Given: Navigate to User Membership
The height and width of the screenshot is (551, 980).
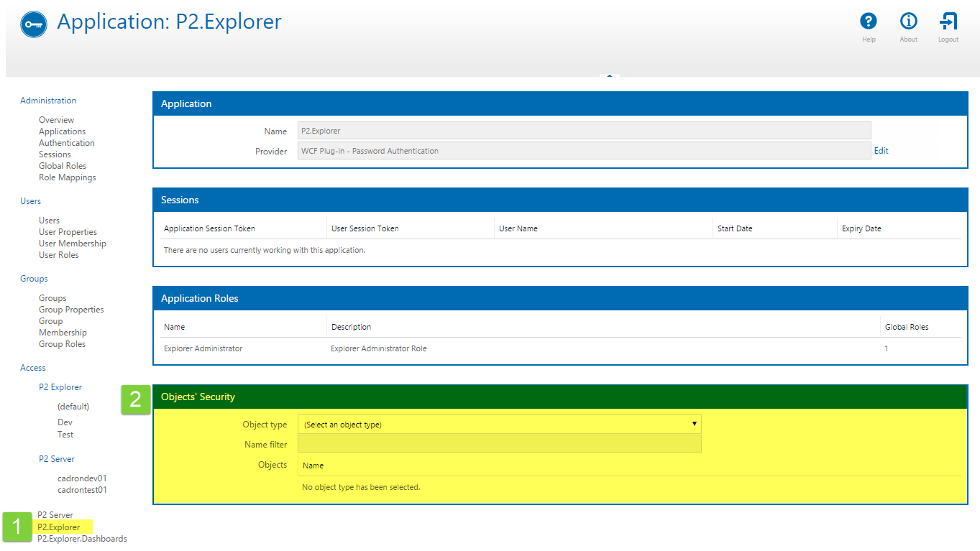Looking at the screenshot, I should [72, 244].
